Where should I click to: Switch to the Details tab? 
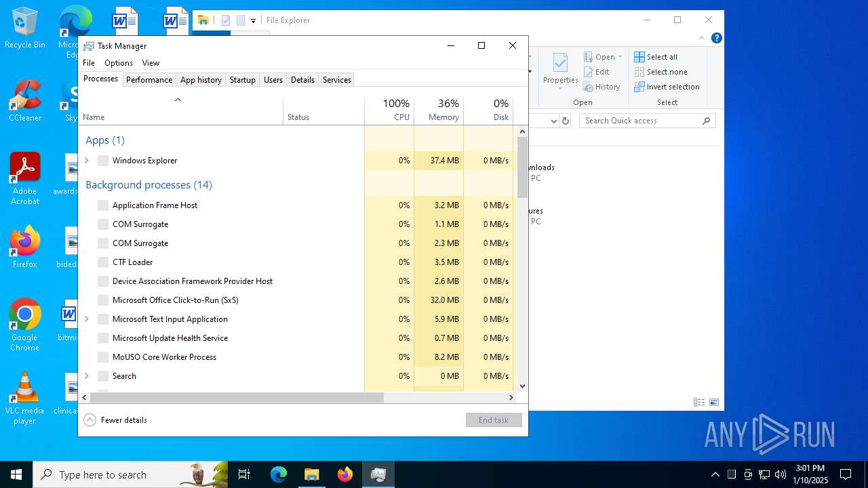pyautogui.click(x=302, y=80)
